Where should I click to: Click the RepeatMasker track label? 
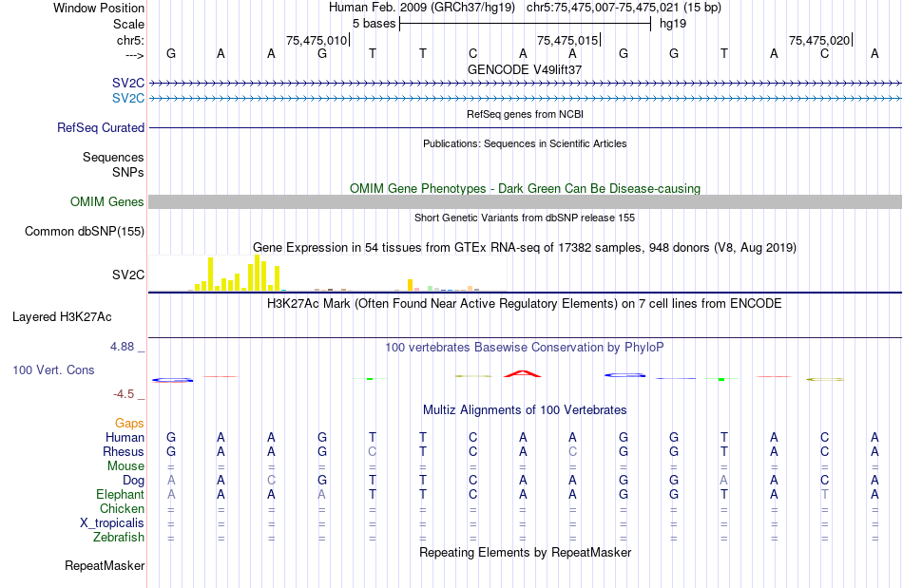tap(105, 565)
